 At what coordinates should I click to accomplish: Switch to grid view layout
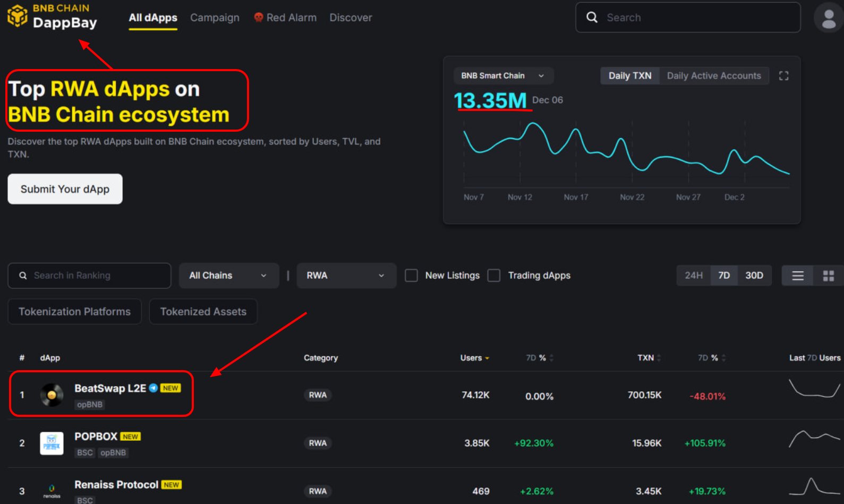(828, 276)
